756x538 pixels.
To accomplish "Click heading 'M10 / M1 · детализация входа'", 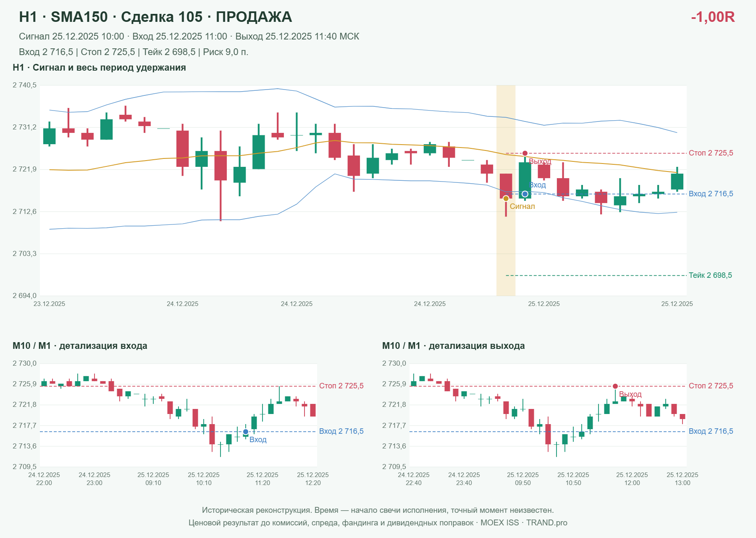I will click(x=80, y=346).
